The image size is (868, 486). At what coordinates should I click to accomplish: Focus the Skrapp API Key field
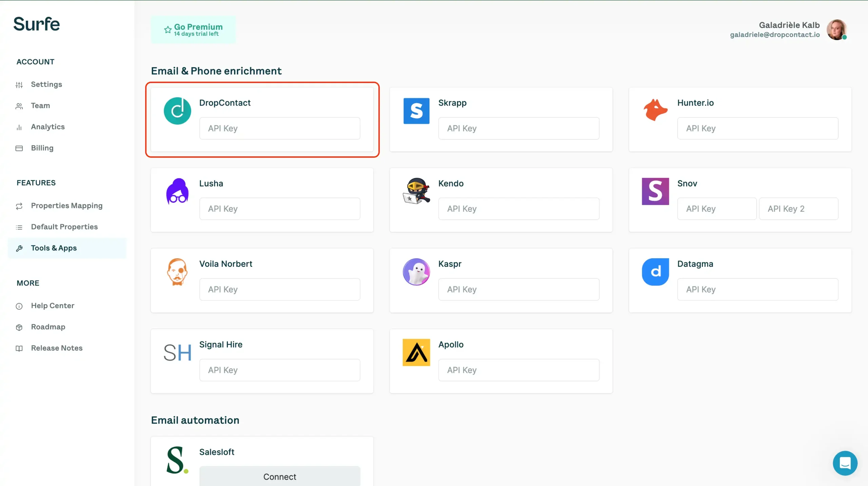pyautogui.click(x=519, y=128)
